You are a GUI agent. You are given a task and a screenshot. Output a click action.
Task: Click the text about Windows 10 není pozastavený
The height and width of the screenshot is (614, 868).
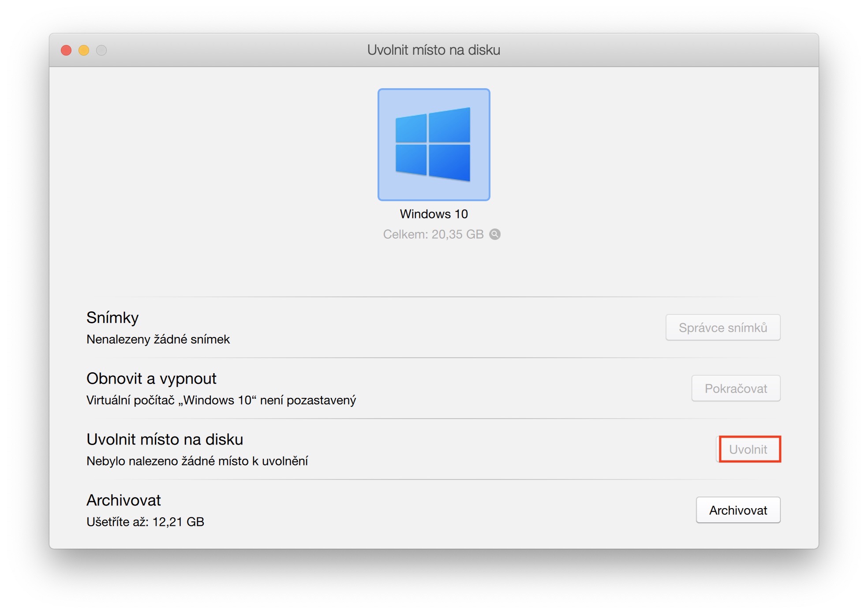coord(221,400)
